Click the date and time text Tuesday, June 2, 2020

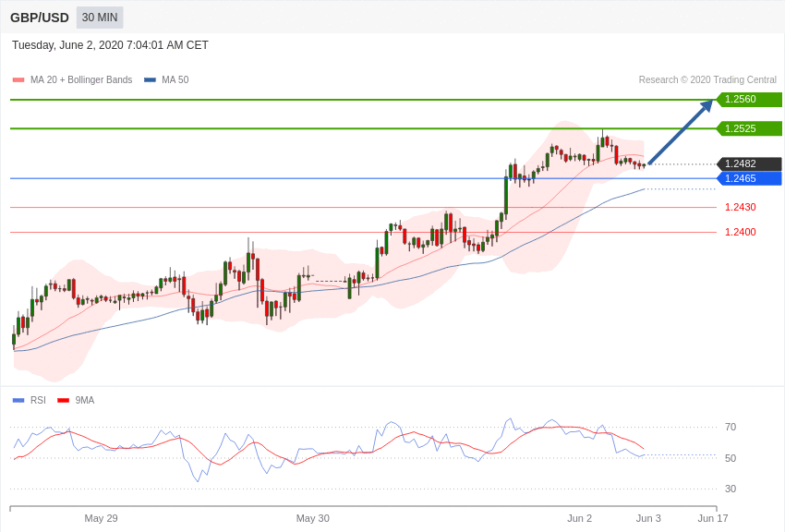[x=110, y=45]
